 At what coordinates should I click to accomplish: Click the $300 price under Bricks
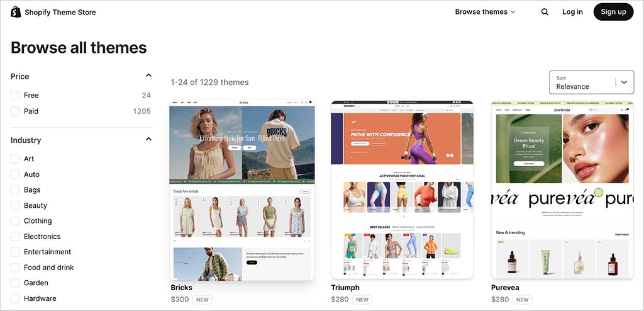(179, 300)
